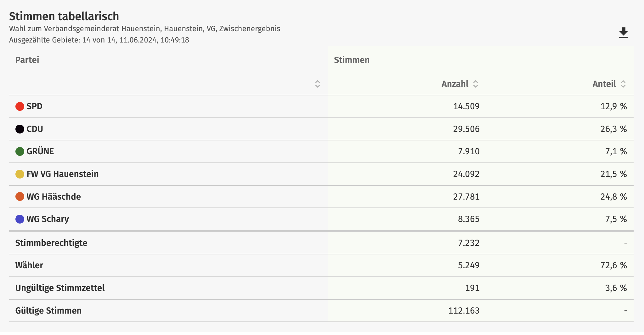Sort by Anzahl sort arrows

476,84
